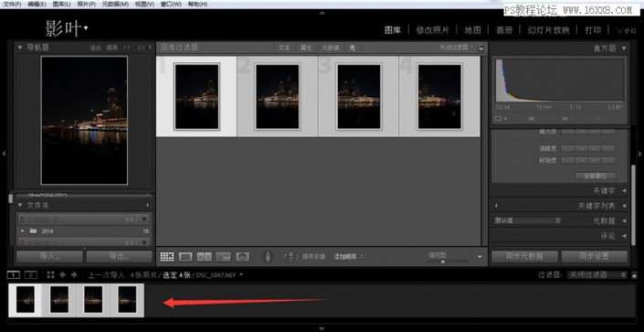This screenshot has height=332, width=644.
Task: Switch to the 地图 module tab
Action: click(472, 30)
